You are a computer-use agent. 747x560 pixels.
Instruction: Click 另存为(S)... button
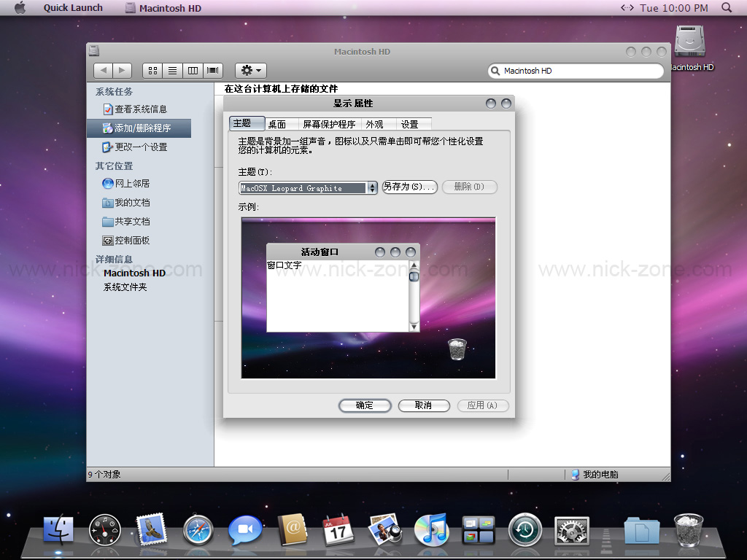pos(410,187)
